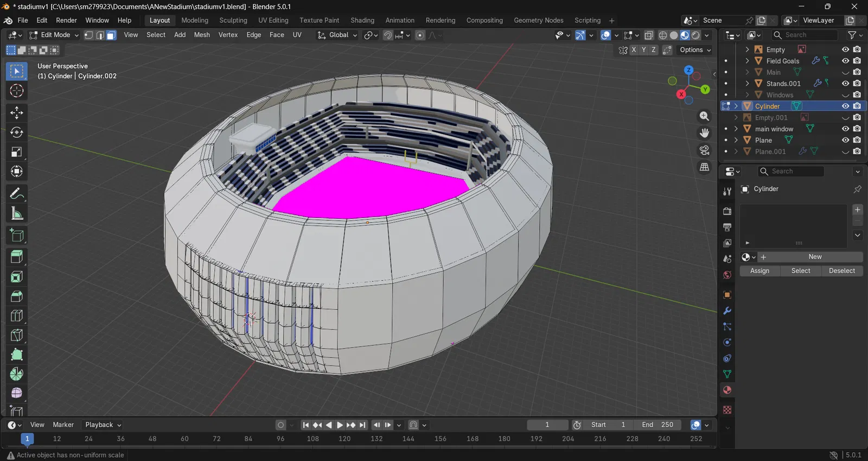Switch to the Modeling workspace tab
The height and width of the screenshot is (461, 868).
(195, 21)
